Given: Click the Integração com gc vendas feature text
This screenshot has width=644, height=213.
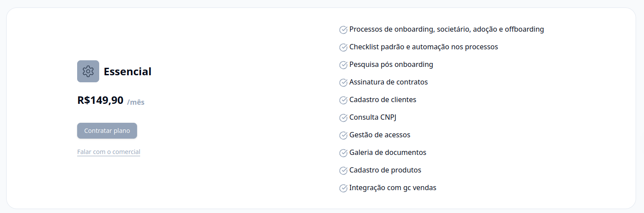Looking at the screenshot, I should (393, 188).
